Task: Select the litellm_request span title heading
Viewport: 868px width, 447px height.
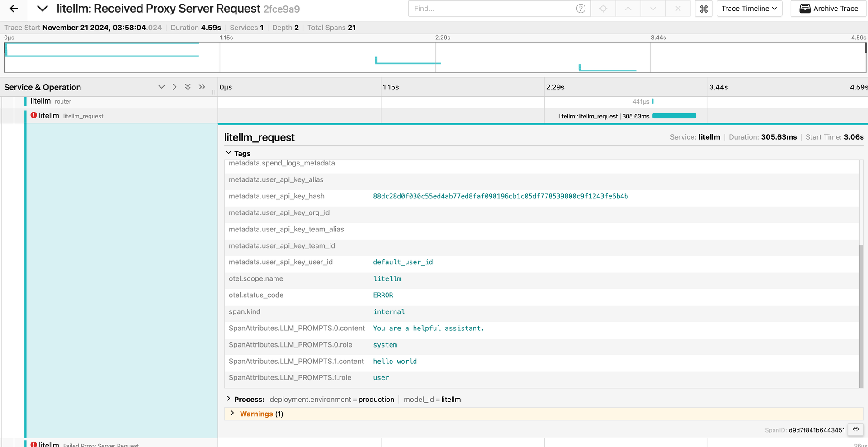Action: click(x=259, y=137)
